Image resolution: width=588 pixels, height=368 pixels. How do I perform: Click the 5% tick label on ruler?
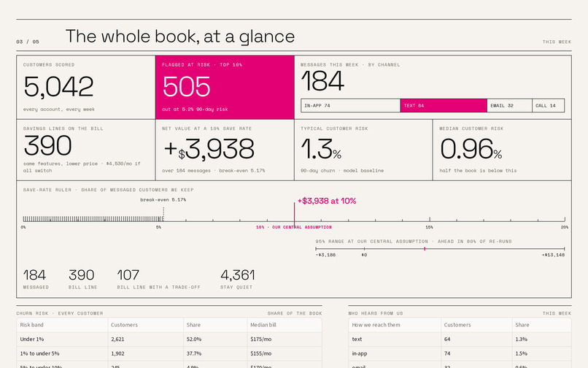coord(158,227)
